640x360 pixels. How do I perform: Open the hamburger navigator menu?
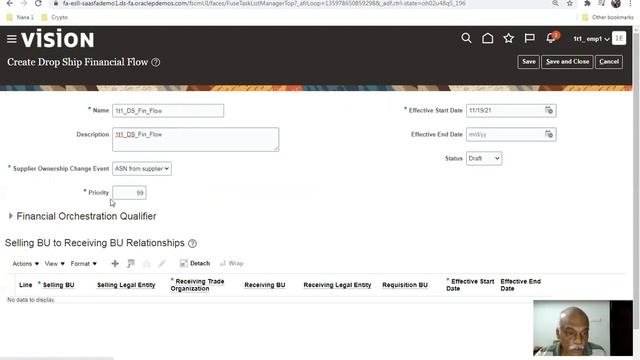tap(11, 39)
